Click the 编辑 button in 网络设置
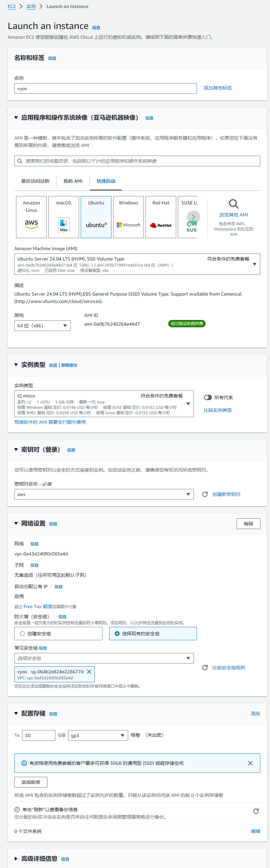This screenshot has height=868, width=270. [248, 524]
